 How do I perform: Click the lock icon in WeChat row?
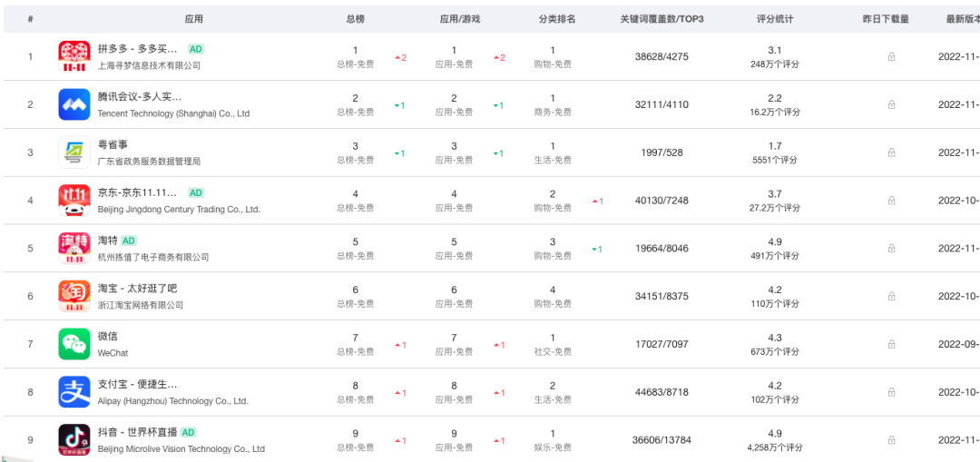click(x=891, y=344)
